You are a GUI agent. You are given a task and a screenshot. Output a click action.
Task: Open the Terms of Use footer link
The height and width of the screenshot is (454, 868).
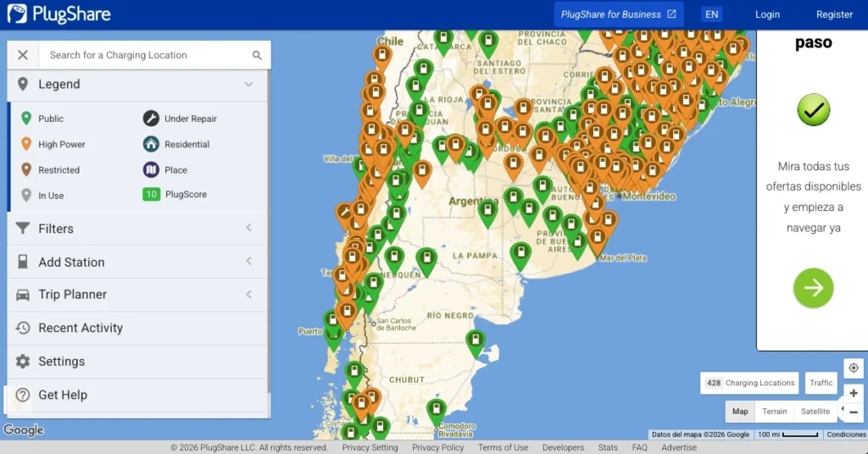tap(504, 447)
